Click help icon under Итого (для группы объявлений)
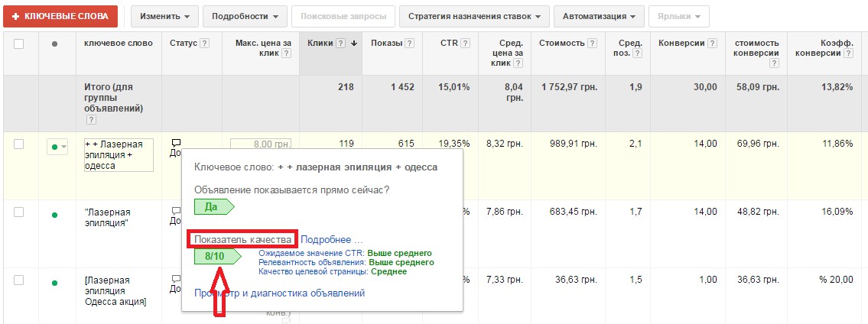Image resolution: width=868 pixels, height=324 pixels. coord(91,120)
